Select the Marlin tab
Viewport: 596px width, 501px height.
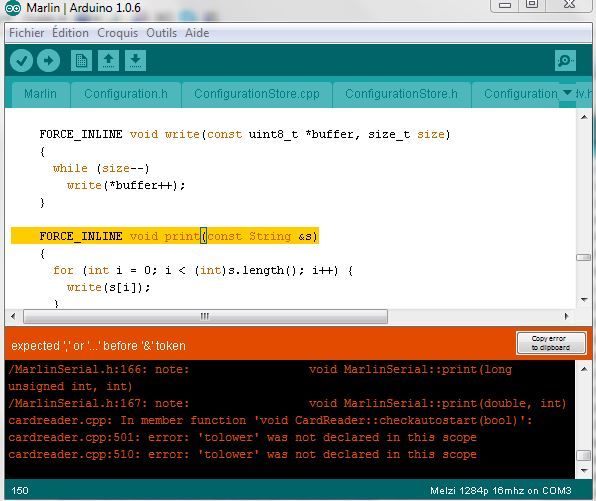tap(40, 94)
